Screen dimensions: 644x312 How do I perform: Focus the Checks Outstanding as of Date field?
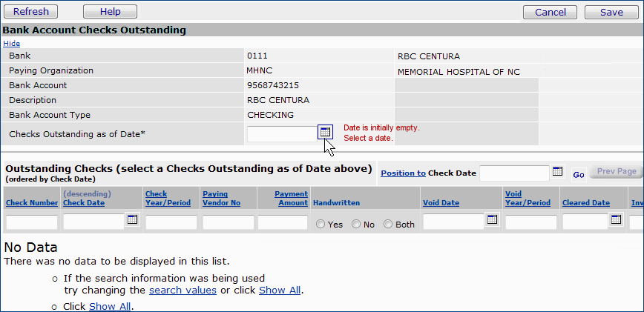tap(282, 133)
